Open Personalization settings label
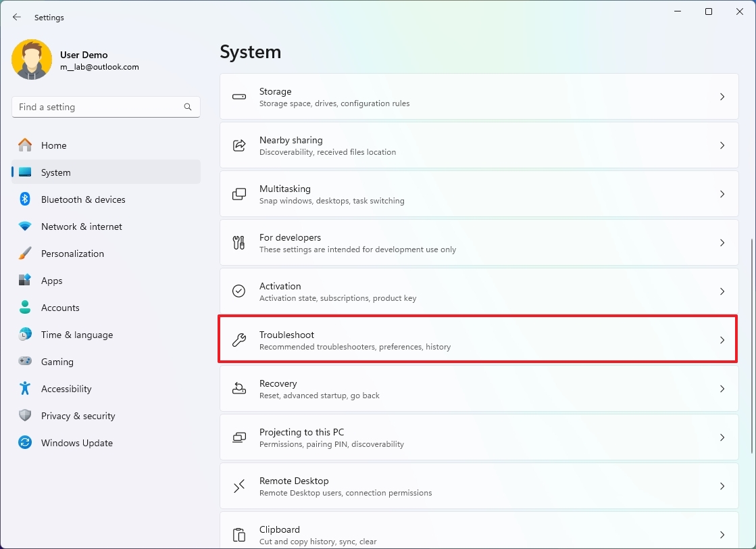Viewport: 756px width, 549px height. pos(72,254)
